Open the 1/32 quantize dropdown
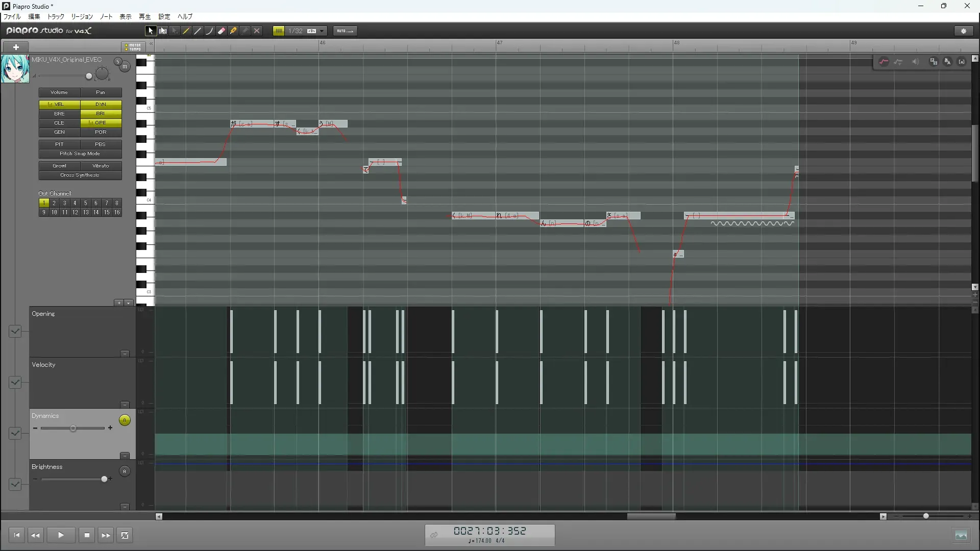This screenshot has height=551, width=980. [322, 31]
